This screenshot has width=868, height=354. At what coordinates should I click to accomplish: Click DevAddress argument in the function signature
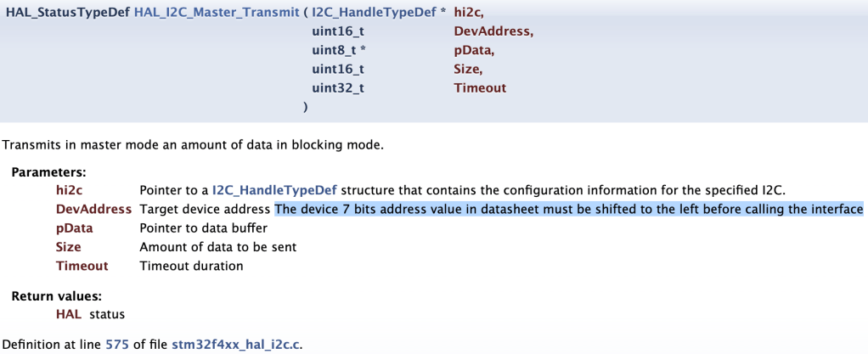493,31
